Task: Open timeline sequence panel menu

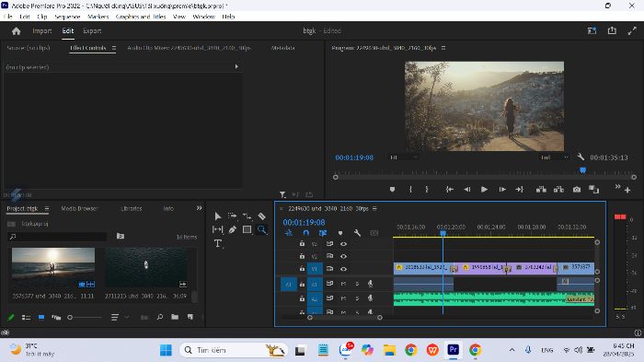Action: point(374,209)
